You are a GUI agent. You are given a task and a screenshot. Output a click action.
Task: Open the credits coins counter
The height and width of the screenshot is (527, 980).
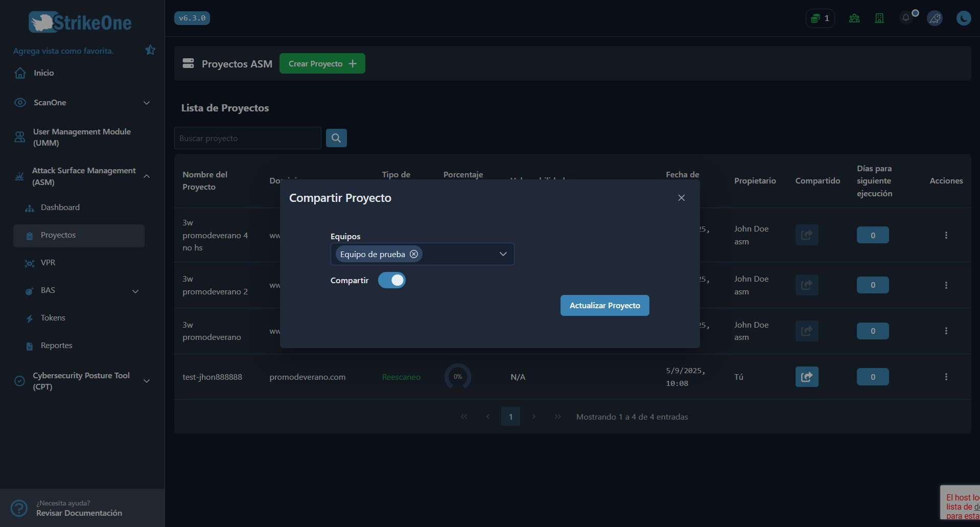pos(820,18)
